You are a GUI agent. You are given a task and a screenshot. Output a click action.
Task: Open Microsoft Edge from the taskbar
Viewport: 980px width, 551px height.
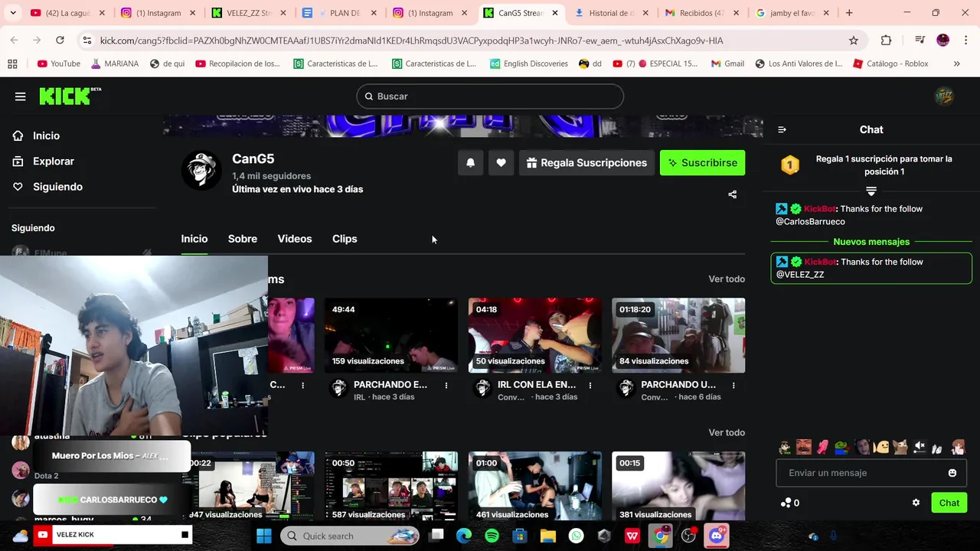coord(463,536)
